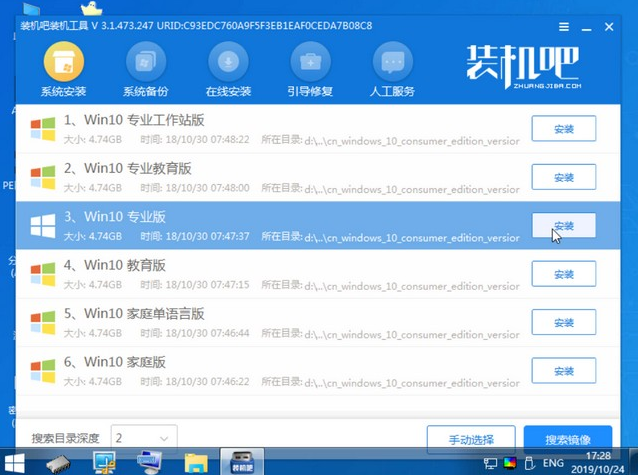
Task: Open the 系统备份 icon
Action: click(146, 62)
